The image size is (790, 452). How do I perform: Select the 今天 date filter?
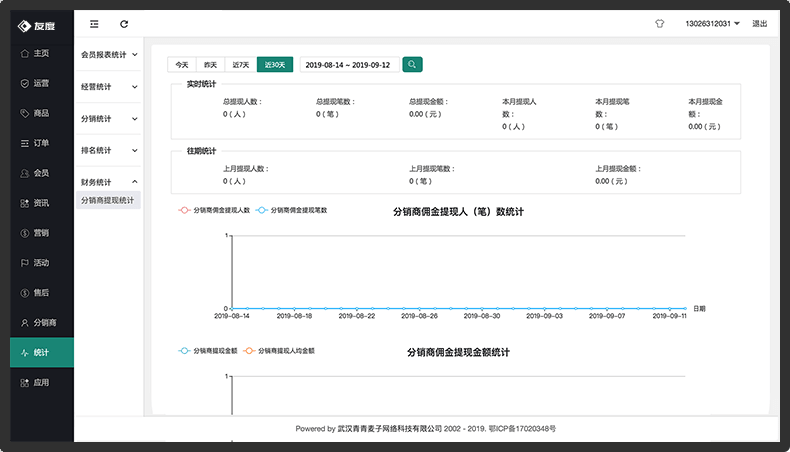(x=182, y=64)
